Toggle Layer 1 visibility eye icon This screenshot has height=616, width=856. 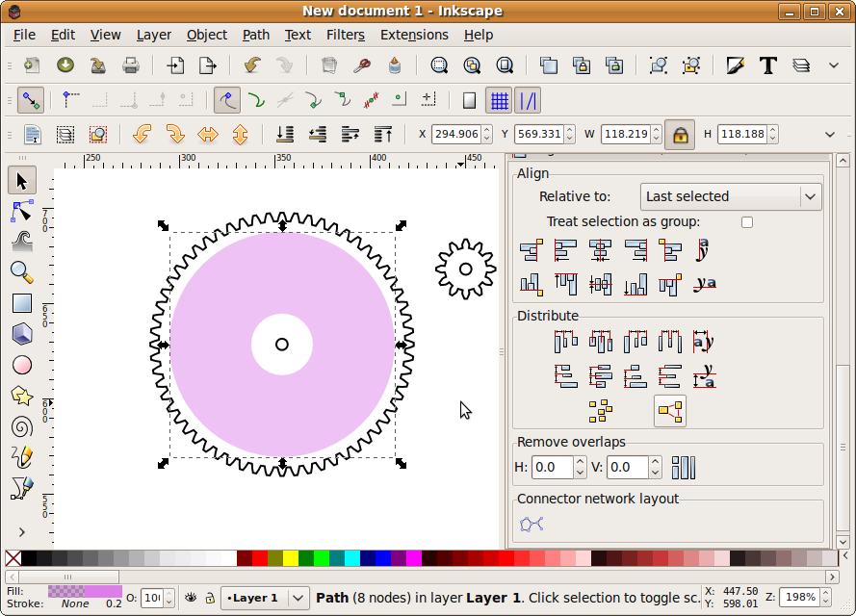(x=191, y=598)
